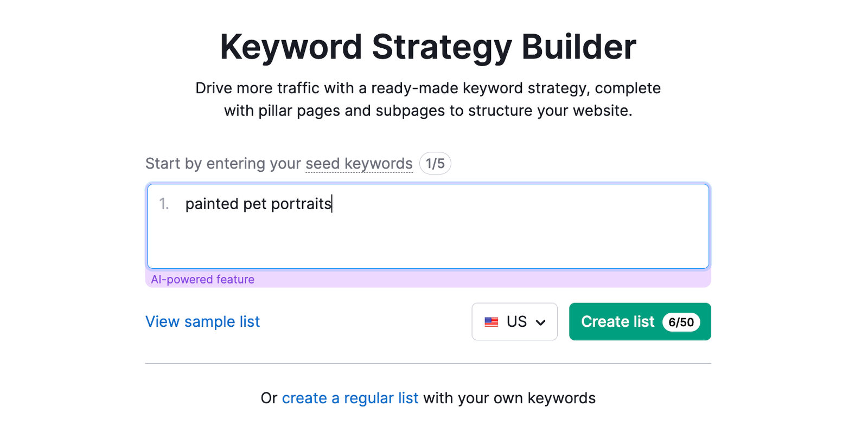Click the 'with your own keywords' text
Screen dimensions: 868x439
[x=509, y=398]
